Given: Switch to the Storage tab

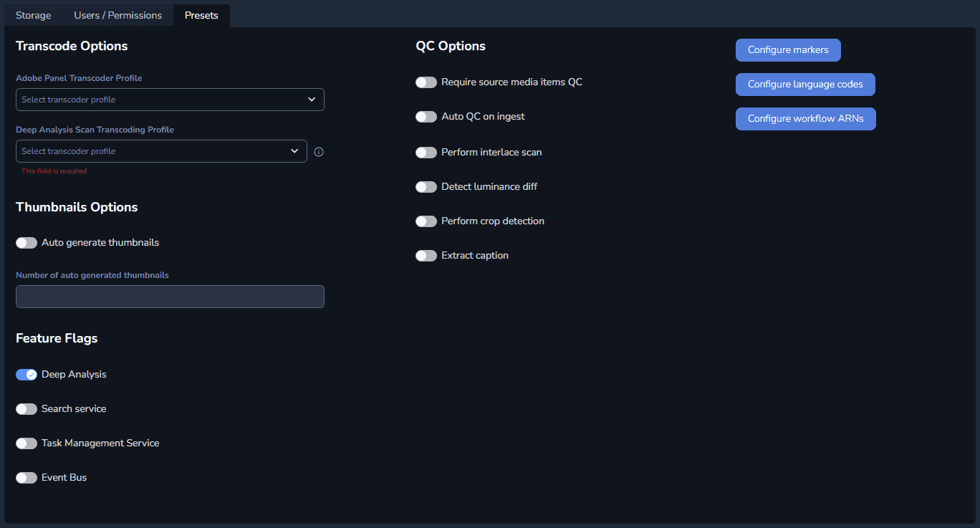Looking at the screenshot, I should pyautogui.click(x=34, y=15).
